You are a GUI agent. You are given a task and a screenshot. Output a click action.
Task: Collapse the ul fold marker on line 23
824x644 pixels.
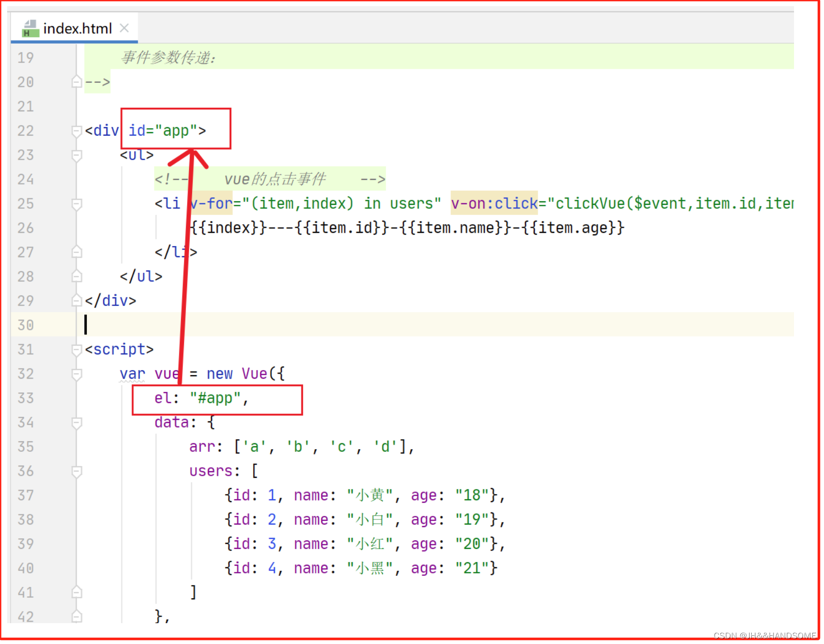pos(77,156)
